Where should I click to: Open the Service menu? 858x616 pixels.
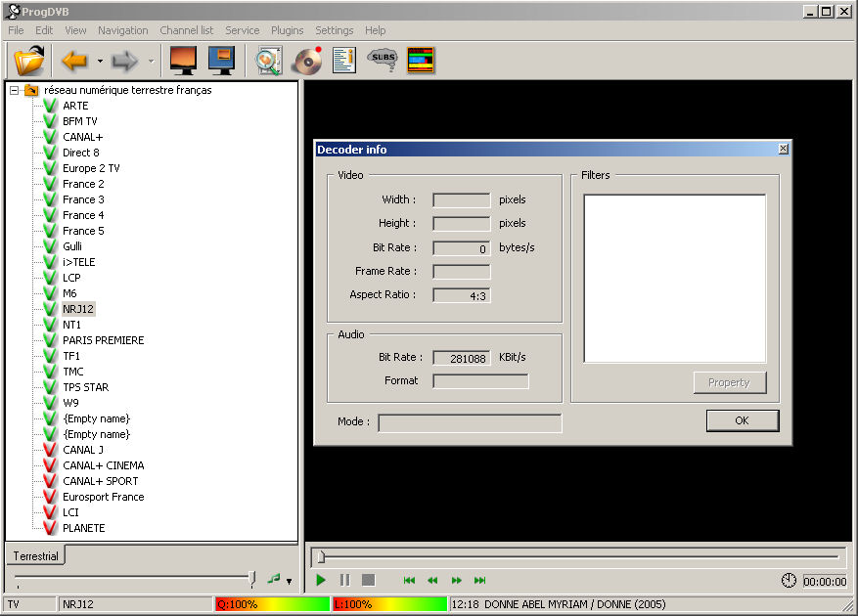pyautogui.click(x=243, y=30)
